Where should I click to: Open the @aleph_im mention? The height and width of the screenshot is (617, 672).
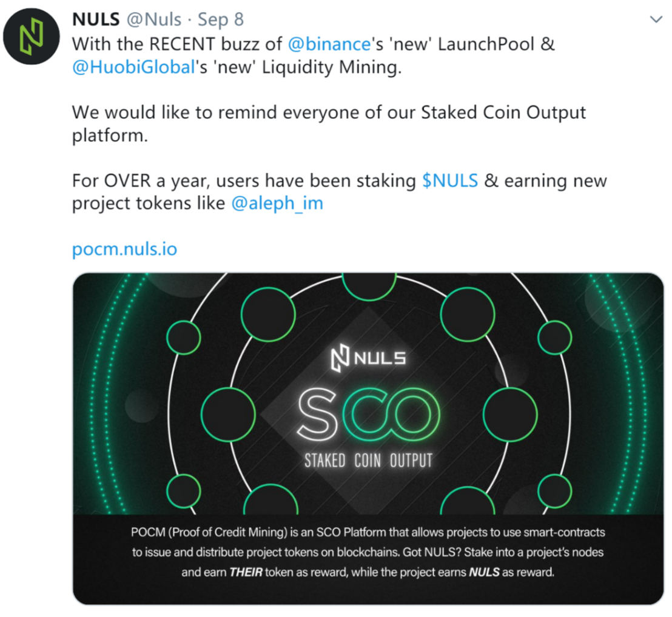(x=277, y=203)
